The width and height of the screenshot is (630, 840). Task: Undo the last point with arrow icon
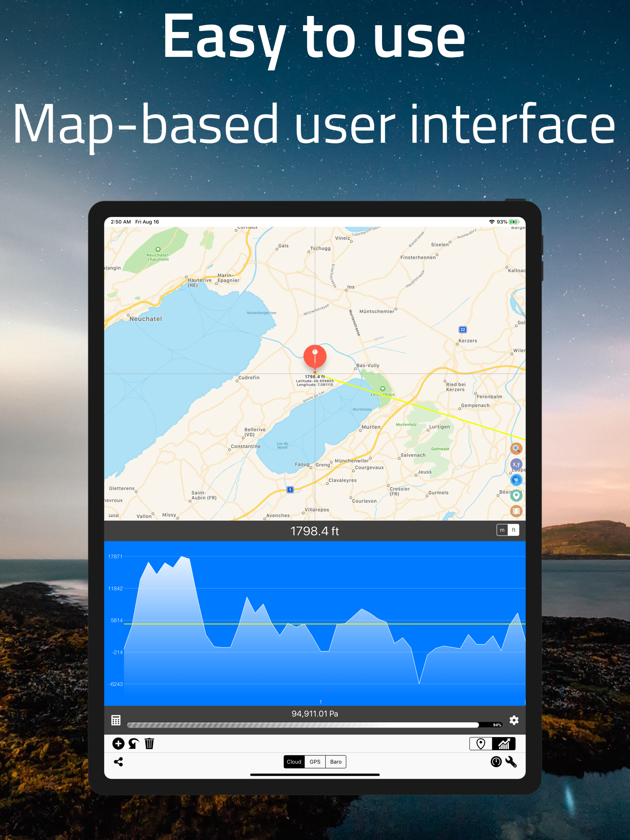pos(134,743)
